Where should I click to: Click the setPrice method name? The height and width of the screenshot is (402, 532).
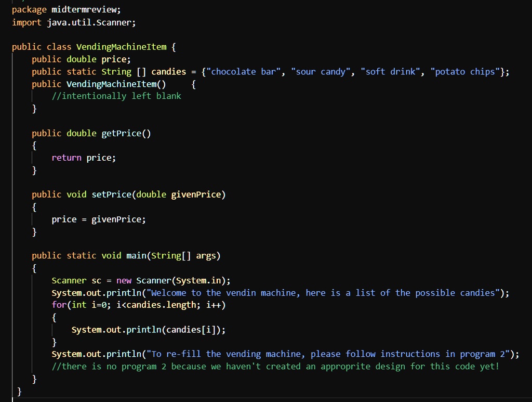point(111,194)
